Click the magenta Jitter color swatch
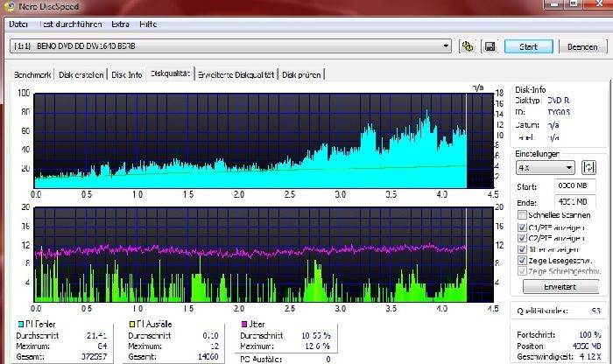This screenshot has height=364, width=613. click(244, 324)
